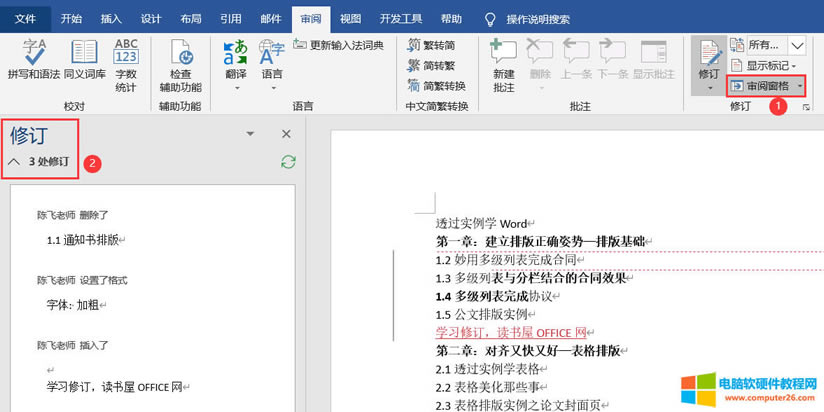
Task: Close the Revisions pane
Action: coord(286,134)
